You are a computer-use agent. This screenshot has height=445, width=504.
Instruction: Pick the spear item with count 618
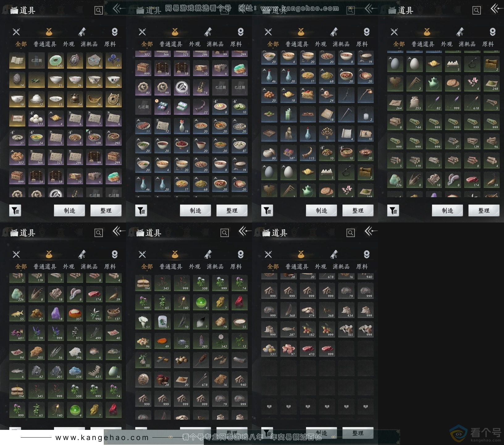(472, 103)
